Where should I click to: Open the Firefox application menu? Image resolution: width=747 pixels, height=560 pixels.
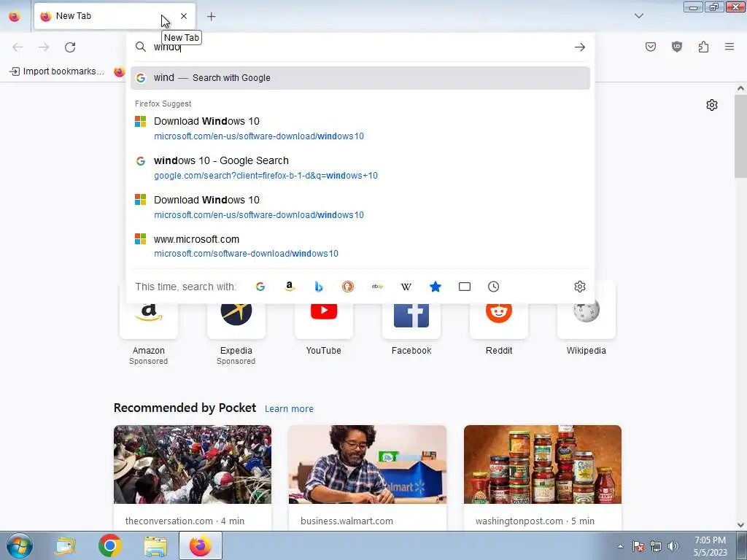[x=729, y=47]
